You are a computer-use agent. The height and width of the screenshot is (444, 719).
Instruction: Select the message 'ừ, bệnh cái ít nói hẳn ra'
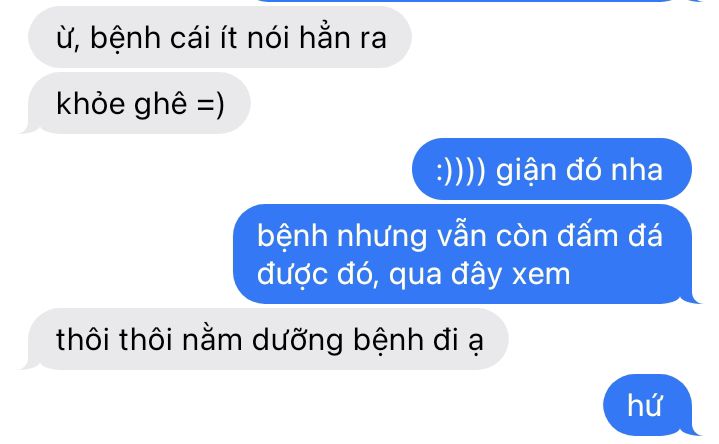220,37
